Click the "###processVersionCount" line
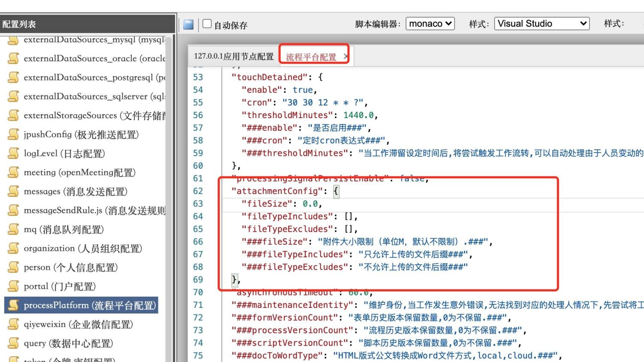Viewport: 644px width, 362px height. [379, 330]
